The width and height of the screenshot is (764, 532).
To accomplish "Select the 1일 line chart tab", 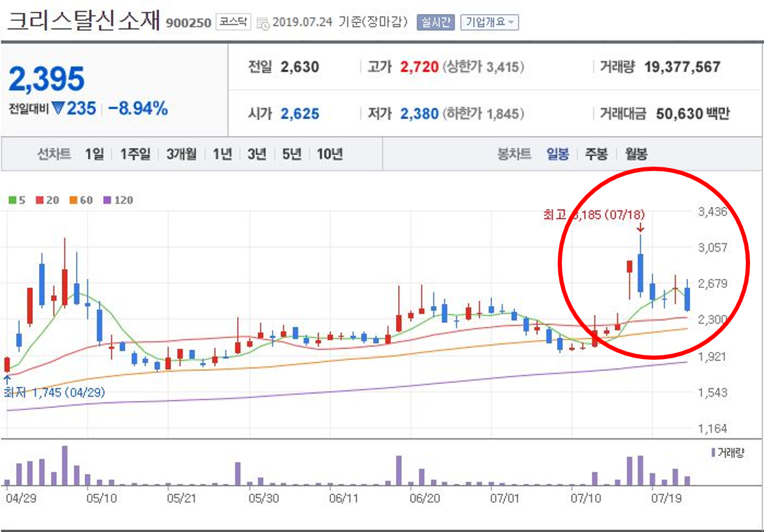I will coord(95,154).
